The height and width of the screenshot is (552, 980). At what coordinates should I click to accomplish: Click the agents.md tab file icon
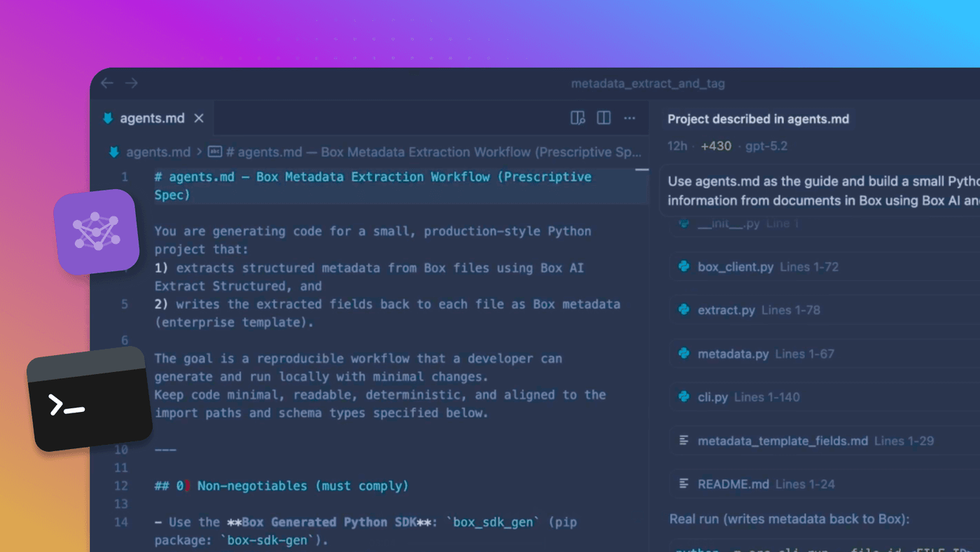click(x=108, y=118)
